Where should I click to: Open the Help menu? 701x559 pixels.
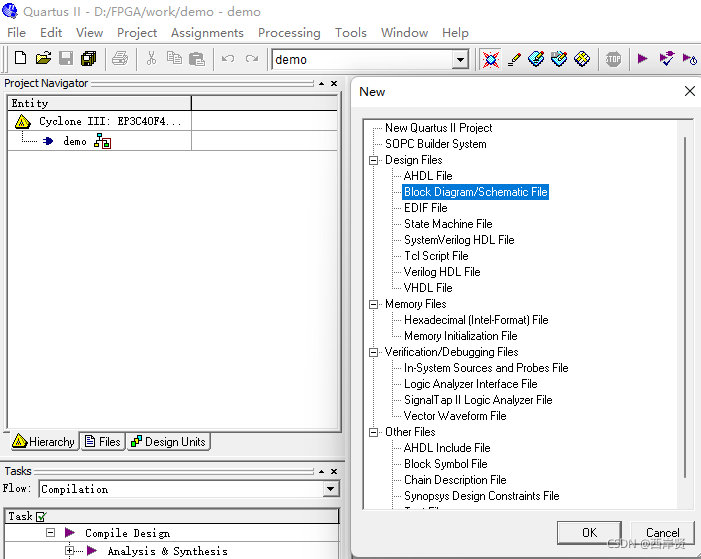point(455,33)
